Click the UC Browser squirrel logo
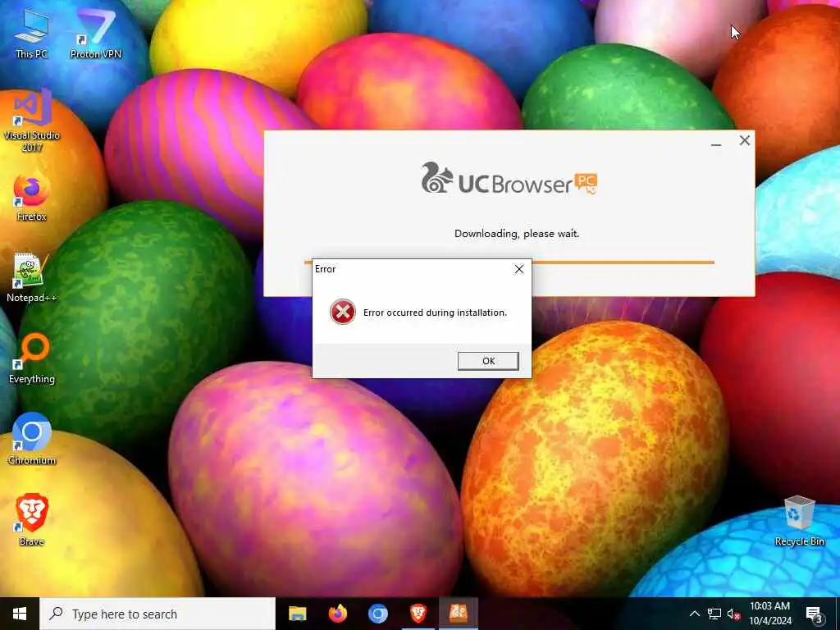The width and height of the screenshot is (840, 630). click(436, 178)
